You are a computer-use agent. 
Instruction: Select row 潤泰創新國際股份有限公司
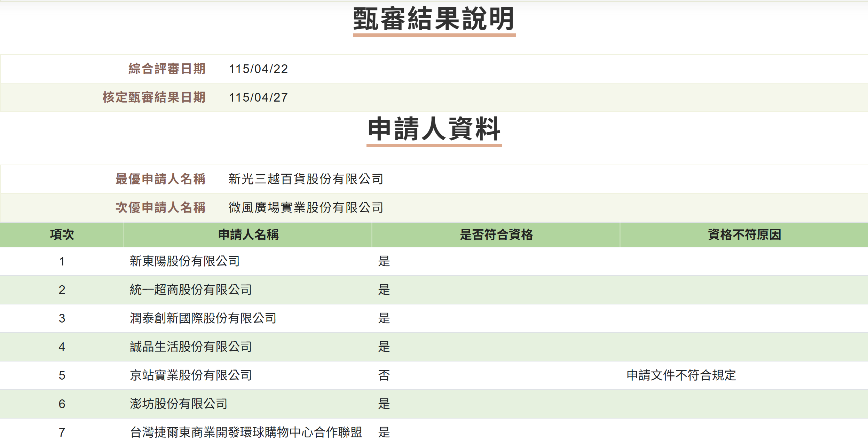pyautogui.click(x=434, y=318)
